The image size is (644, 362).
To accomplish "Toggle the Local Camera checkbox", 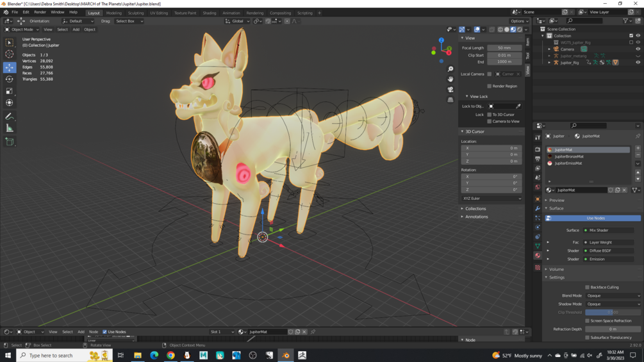I will click(x=489, y=74).
